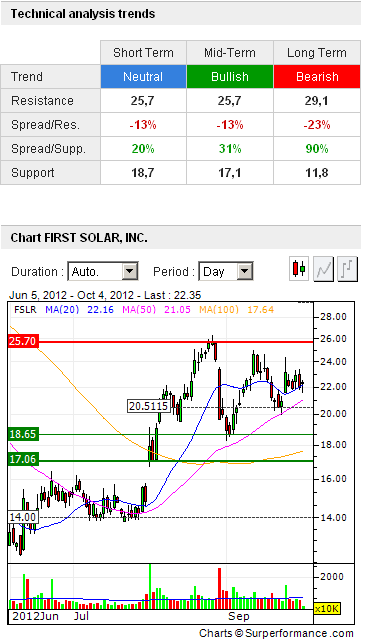Click the green Bullish trend cell

[x=230, y=76]
